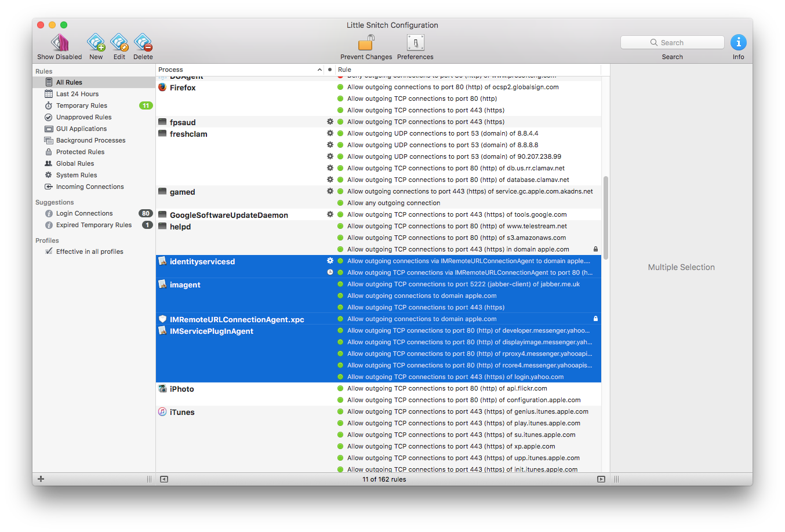Open Incoming Connections in sidebar

pyautogui.click(x=94, y=187)
